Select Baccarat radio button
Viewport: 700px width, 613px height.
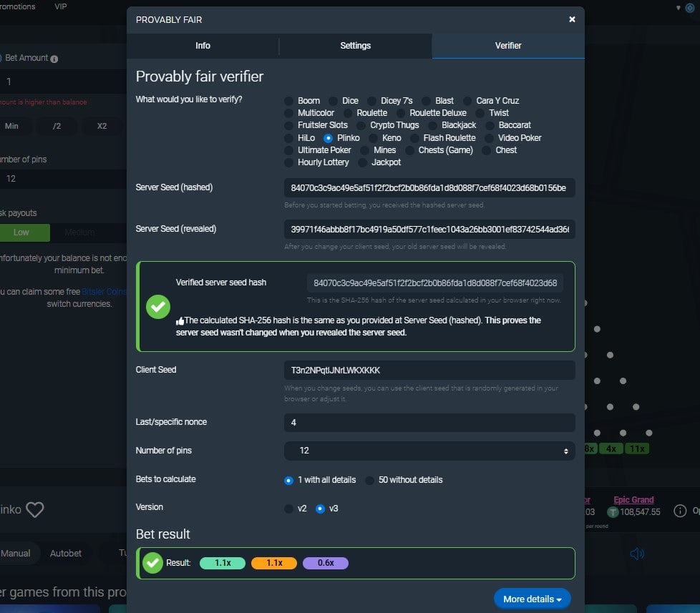[x=490, y=125]
